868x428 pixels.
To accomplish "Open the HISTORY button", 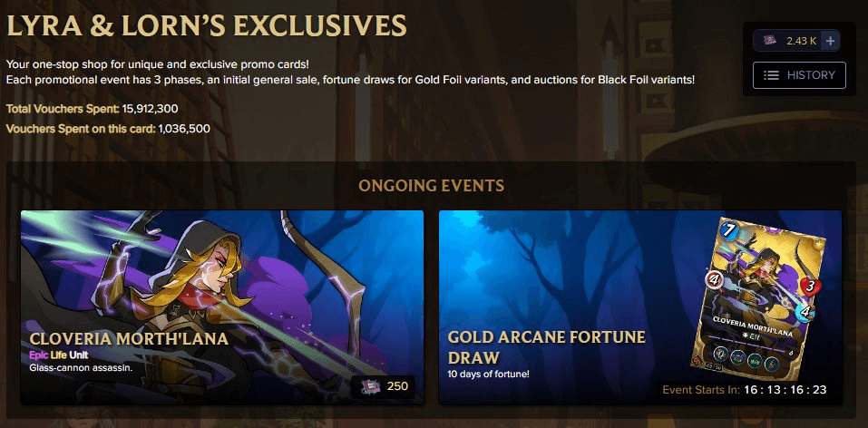I will point(799,75).
